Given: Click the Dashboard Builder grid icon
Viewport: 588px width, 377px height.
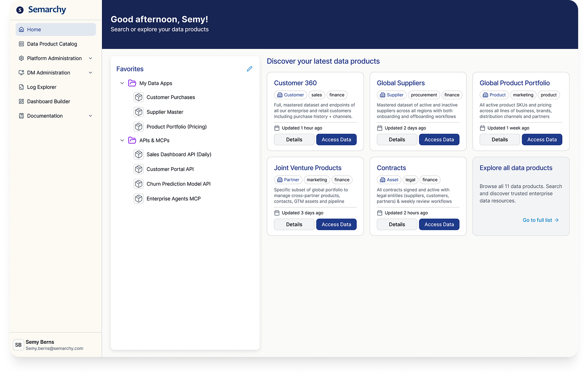Looking at the screenshot, I should coord(21,101).
